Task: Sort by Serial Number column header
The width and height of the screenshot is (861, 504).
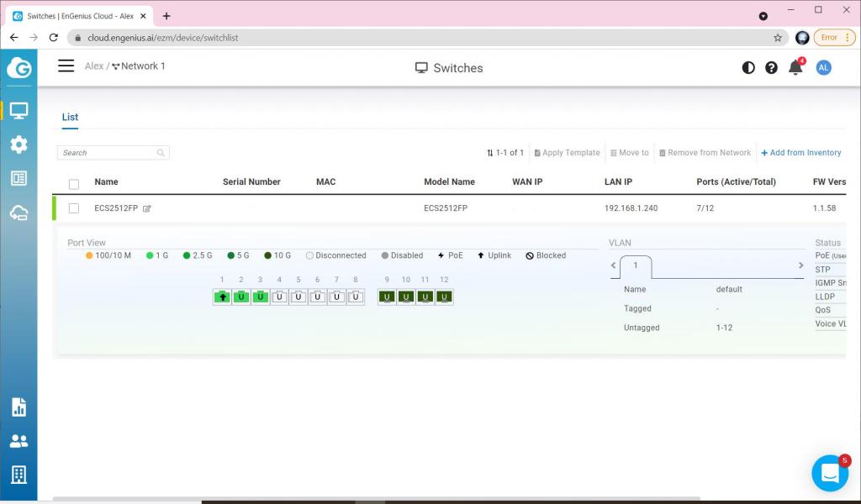Action: coord(251,182)
